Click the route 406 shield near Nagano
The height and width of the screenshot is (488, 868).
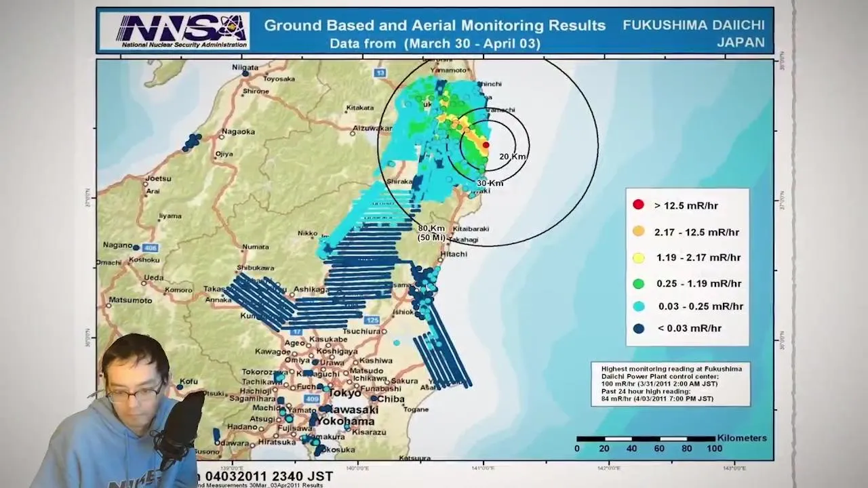click(150, 248)
